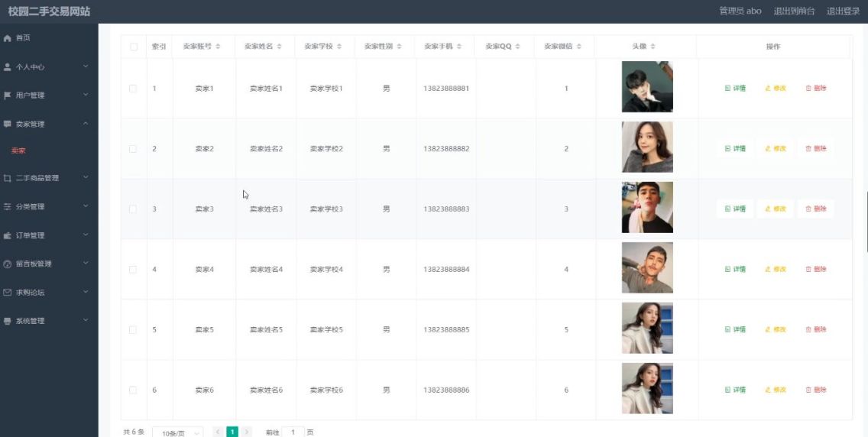
Task: Expand 二手商品管理 submenu chevron
Action: 86,177
